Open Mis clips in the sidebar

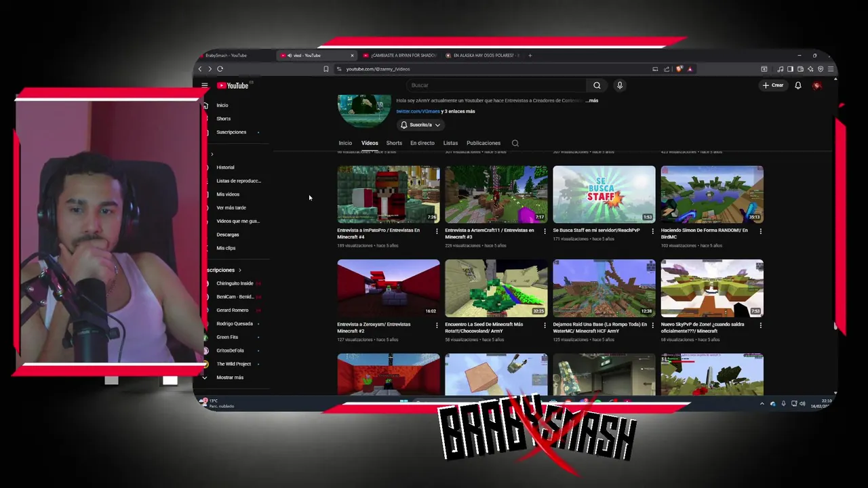[x=226, y=248]
